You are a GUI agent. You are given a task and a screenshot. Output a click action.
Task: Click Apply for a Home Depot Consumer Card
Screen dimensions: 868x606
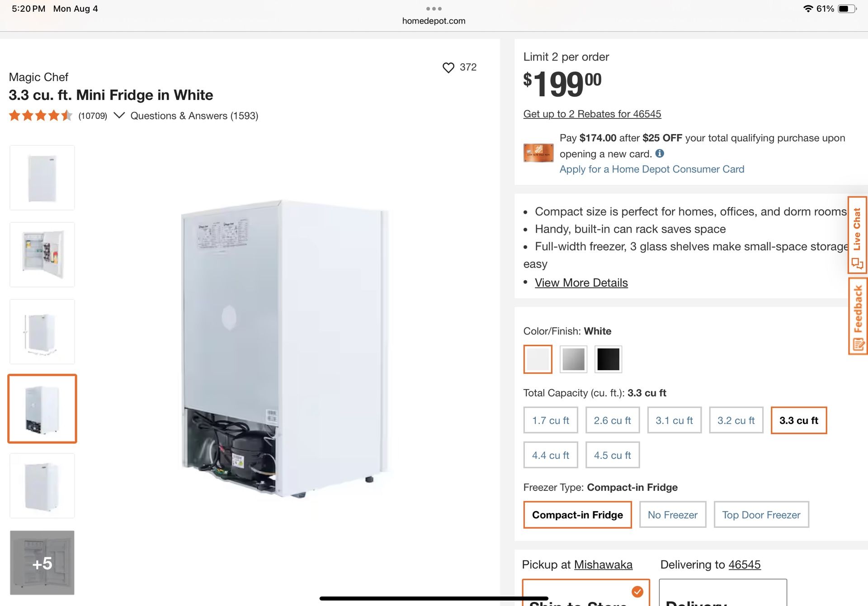click(x=652, y=169)
